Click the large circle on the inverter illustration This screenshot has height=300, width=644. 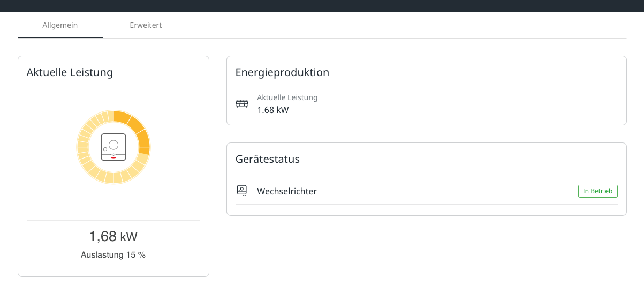point(113,144)
